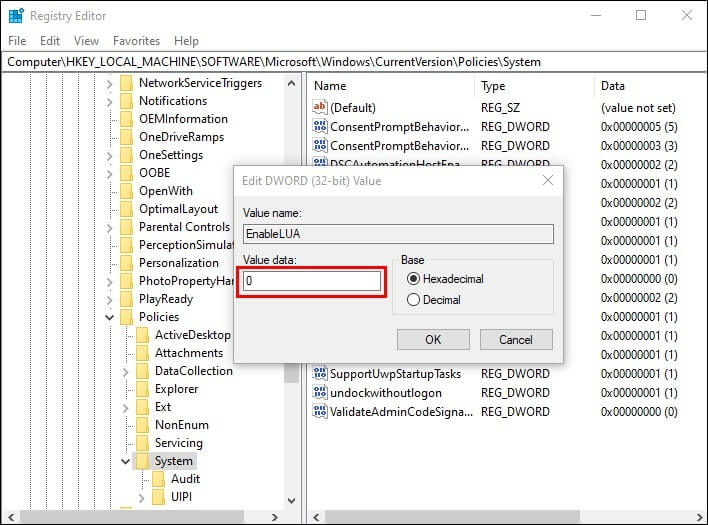
Task: Expand the Notifications key
Action: 109,102
